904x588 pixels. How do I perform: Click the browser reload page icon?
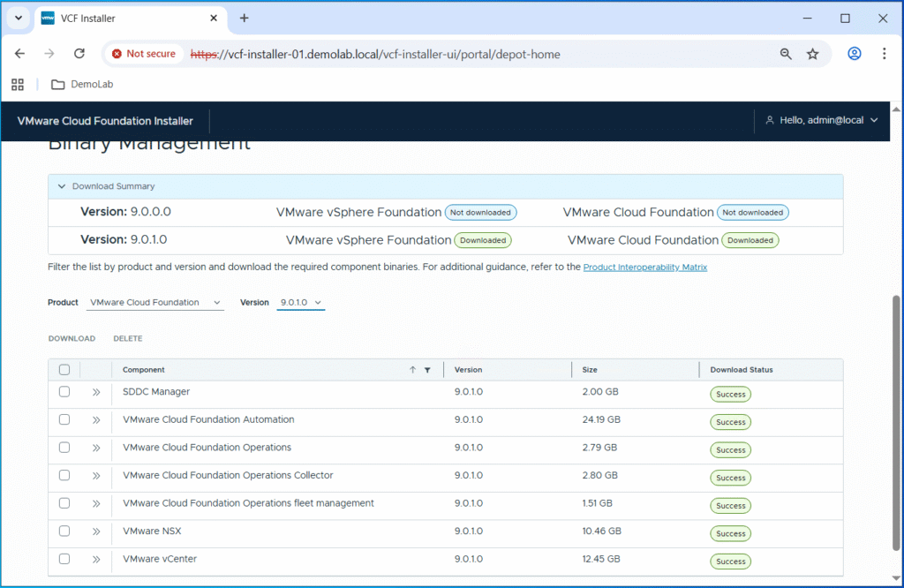(79, 54)
